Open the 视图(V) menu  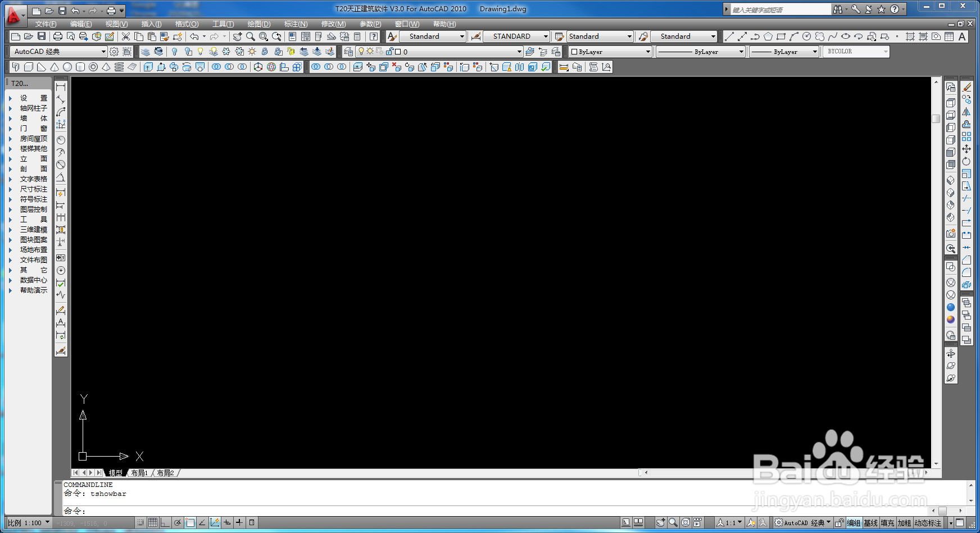pyautogui.click(x=116, y=24)
